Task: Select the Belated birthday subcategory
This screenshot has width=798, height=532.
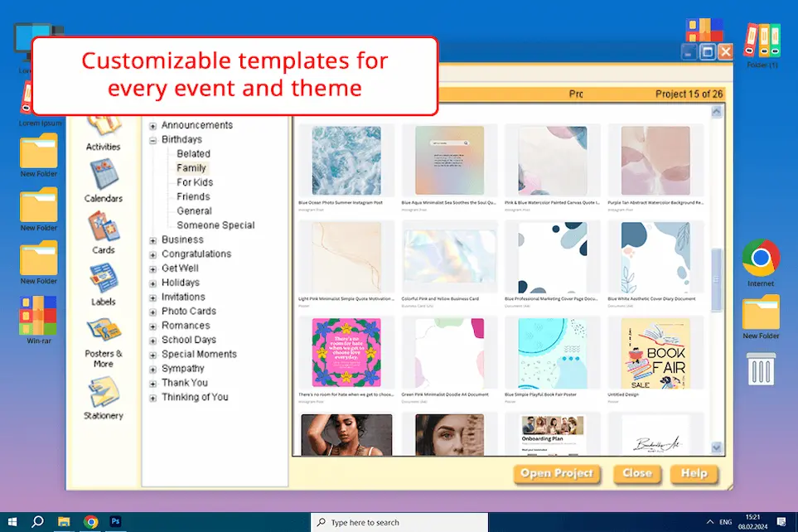Action: tap(193, 154)
